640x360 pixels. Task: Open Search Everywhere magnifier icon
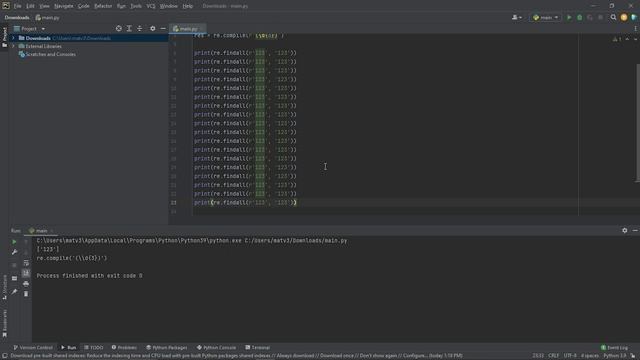[x=613, y=18]
